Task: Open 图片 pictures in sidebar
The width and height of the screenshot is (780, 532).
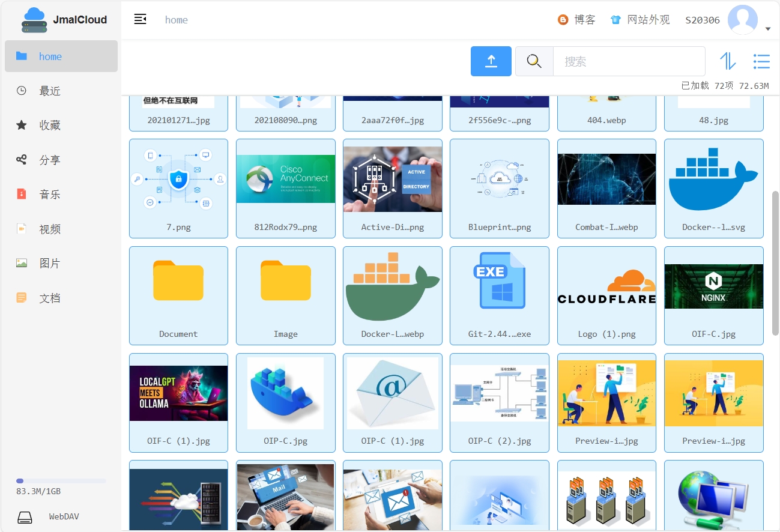Action: coord(61,264)
